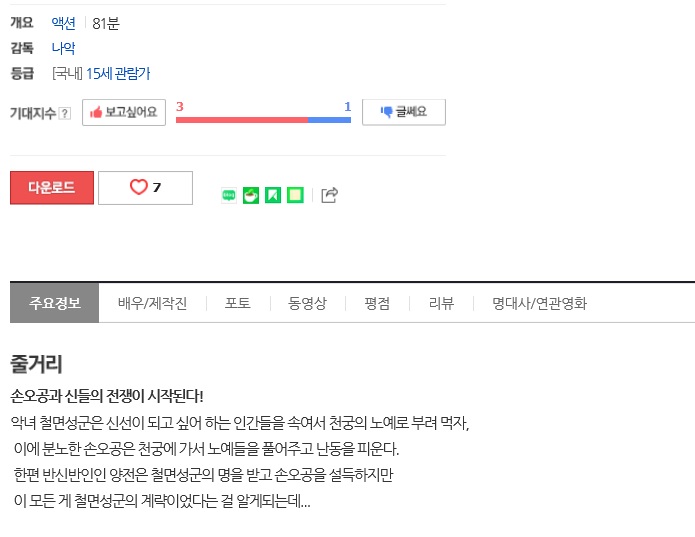This screenshot has width=695, height=537.
Task: Open the 평점 tab
Action: point(377,304)
